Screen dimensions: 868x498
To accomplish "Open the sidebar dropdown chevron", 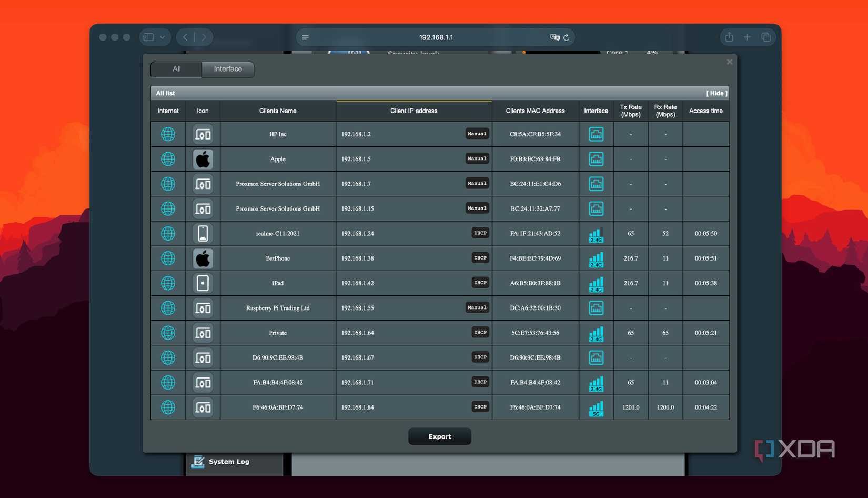I will tap(163, 37).
